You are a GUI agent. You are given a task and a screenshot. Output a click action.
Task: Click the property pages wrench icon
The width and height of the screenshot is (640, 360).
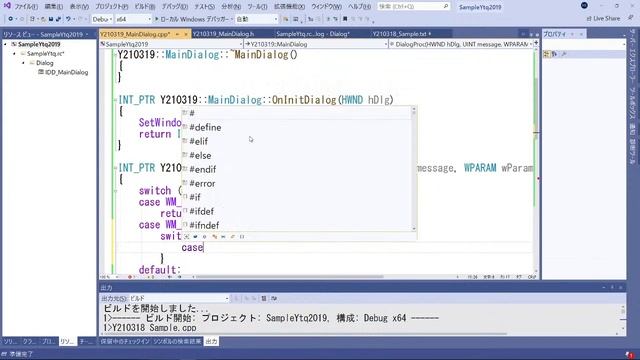pos(564,54)
